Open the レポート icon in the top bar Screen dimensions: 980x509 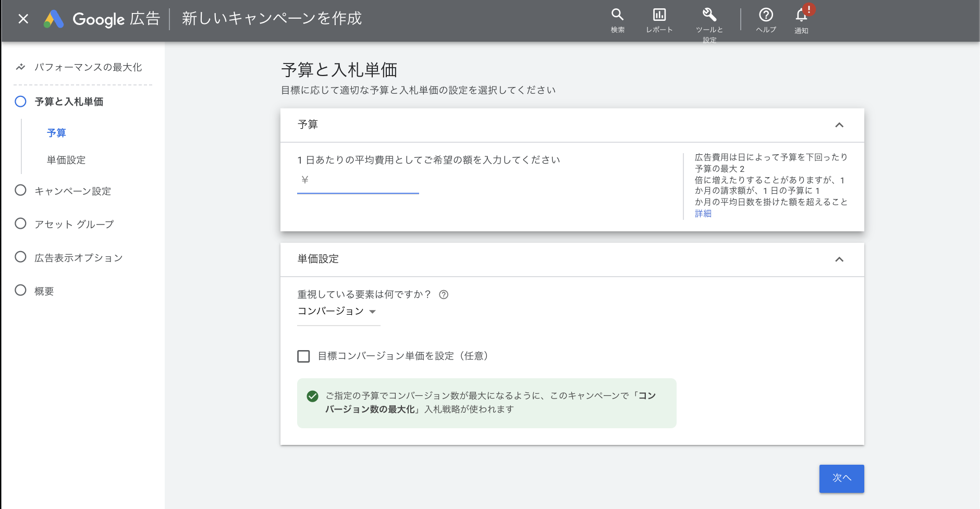[659, 14]
